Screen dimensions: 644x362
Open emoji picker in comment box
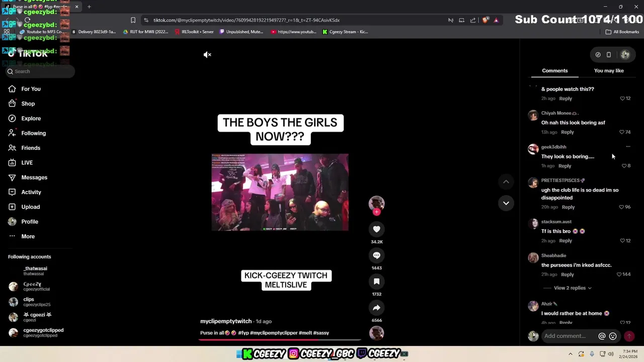pos(613,336)
